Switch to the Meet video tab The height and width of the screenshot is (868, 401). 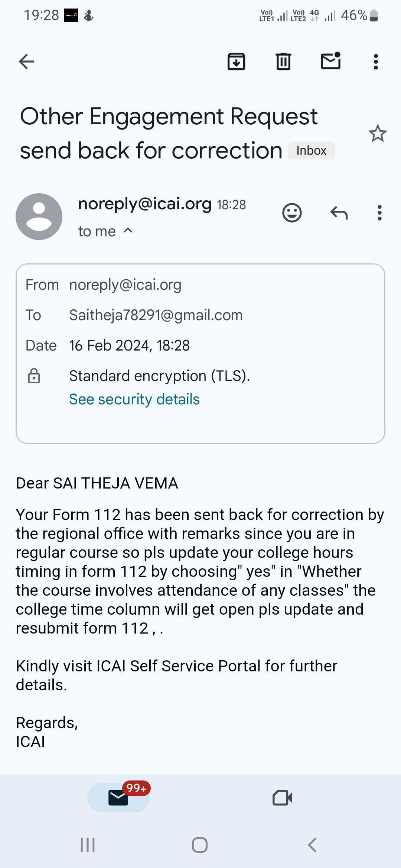pos(282,798)
